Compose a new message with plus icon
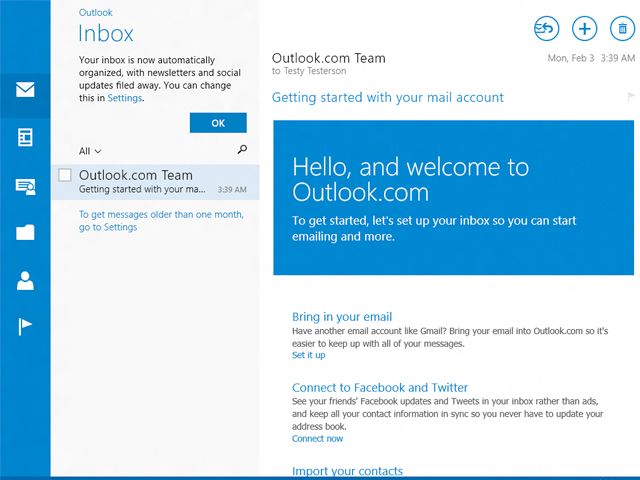The height and width of the screenshot is (480, 640). [x=584, y=29]
